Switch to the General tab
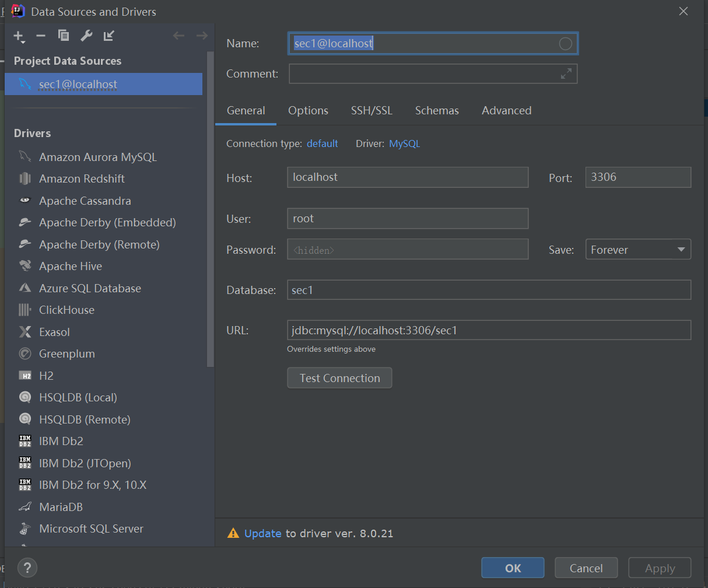Screen dimensions: 708x588 tap(246, 110)
